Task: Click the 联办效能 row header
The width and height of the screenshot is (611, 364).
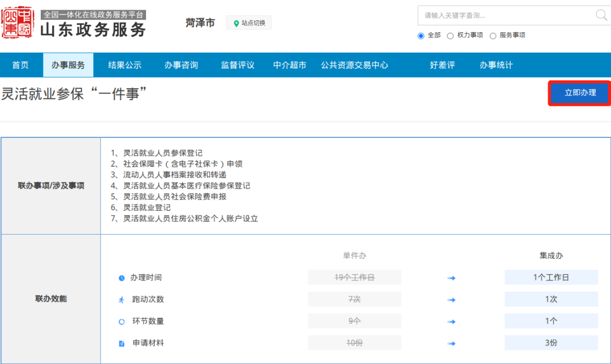Action: pos(51,299)
